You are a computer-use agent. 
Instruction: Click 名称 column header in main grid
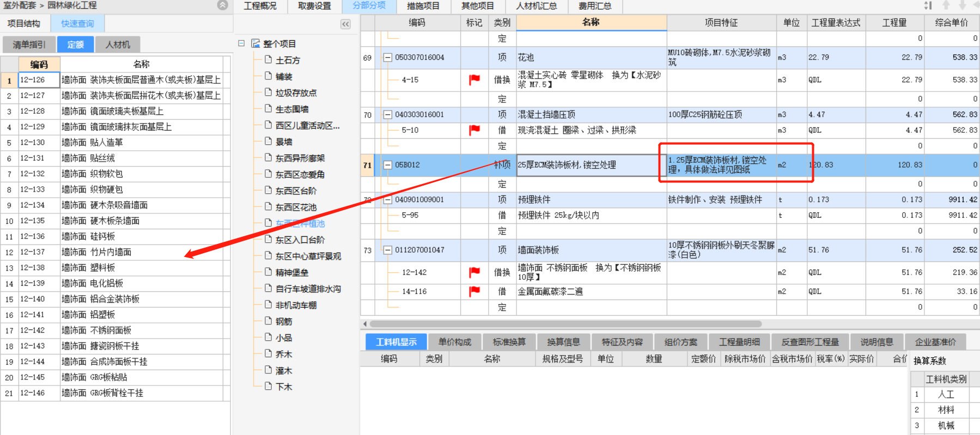point(591,22)
